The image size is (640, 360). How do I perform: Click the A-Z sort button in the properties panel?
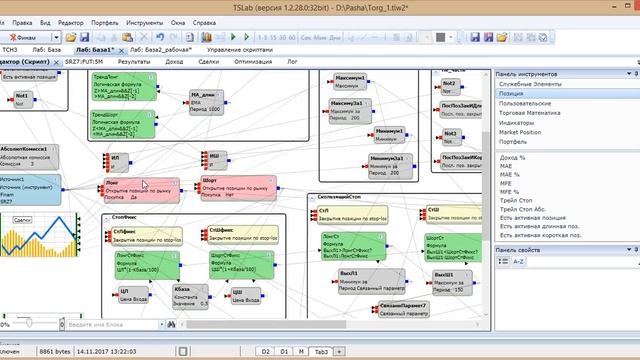click(518, 261)
